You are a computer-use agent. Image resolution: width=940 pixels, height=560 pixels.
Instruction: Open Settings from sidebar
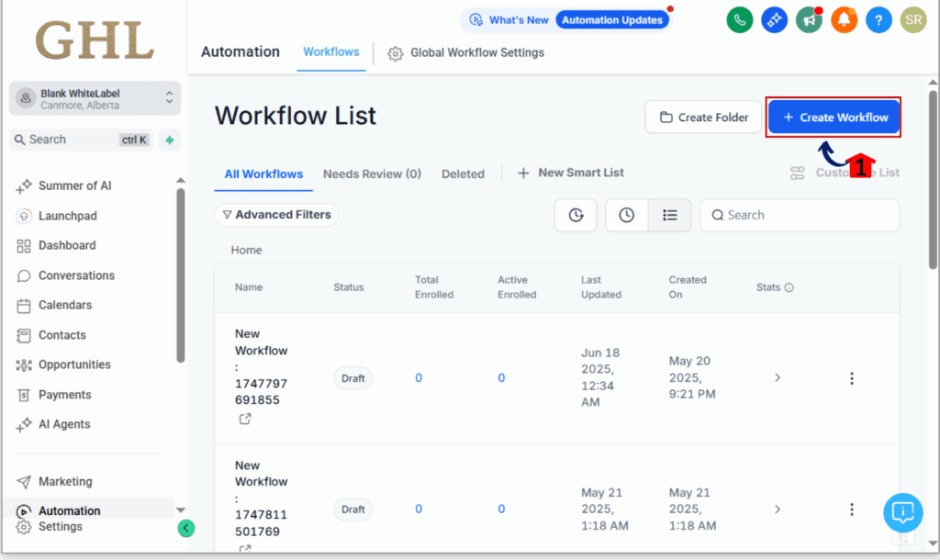tap(61, 526)
